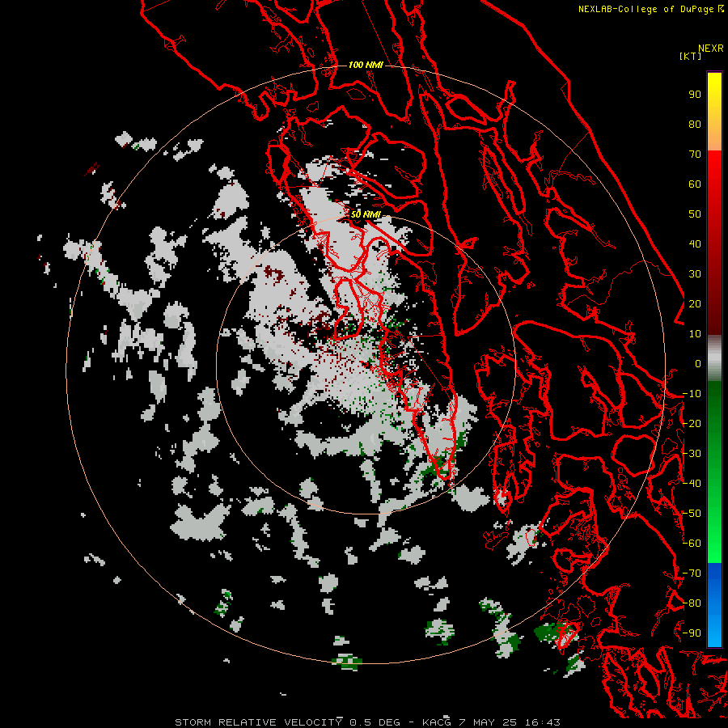Click the -30 value on the velocity scale
The height and width of the screenshot is (728, 728).
tap(692, 454)
